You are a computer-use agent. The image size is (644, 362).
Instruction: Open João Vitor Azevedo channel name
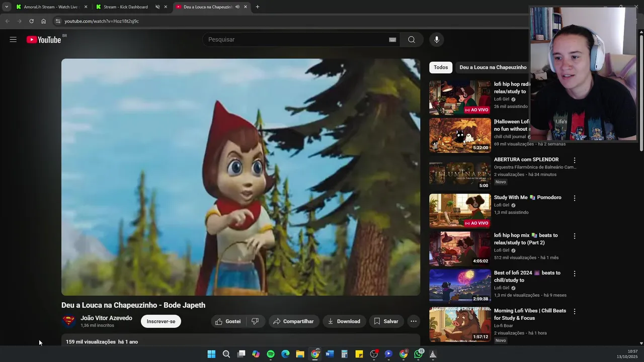tap(106, 318)
